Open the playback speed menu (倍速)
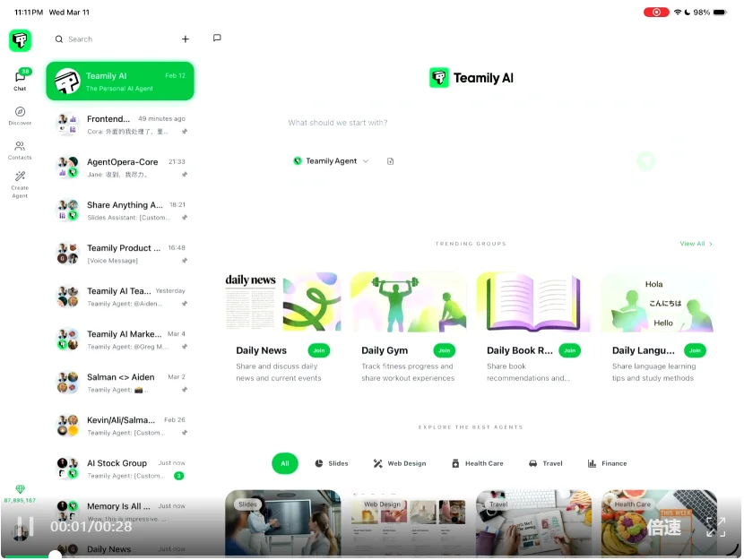Viewport: 744px width, 560px height. (x=664, y=528)
